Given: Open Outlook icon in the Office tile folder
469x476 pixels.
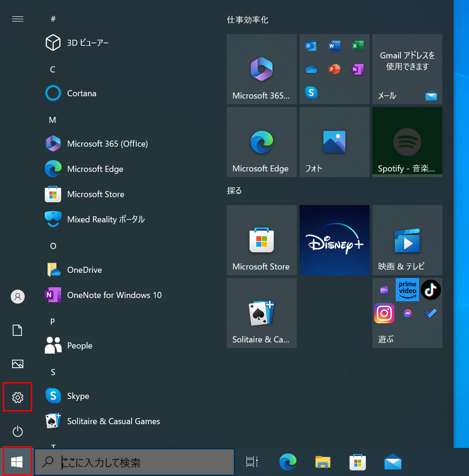Looking at the screenshot, I should [311, 46].
